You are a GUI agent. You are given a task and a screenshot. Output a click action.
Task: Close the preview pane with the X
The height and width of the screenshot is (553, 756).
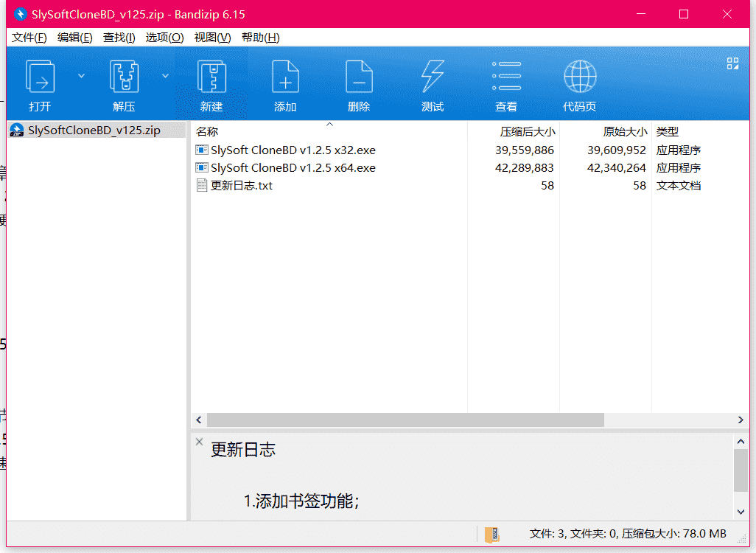pos(199,442)
